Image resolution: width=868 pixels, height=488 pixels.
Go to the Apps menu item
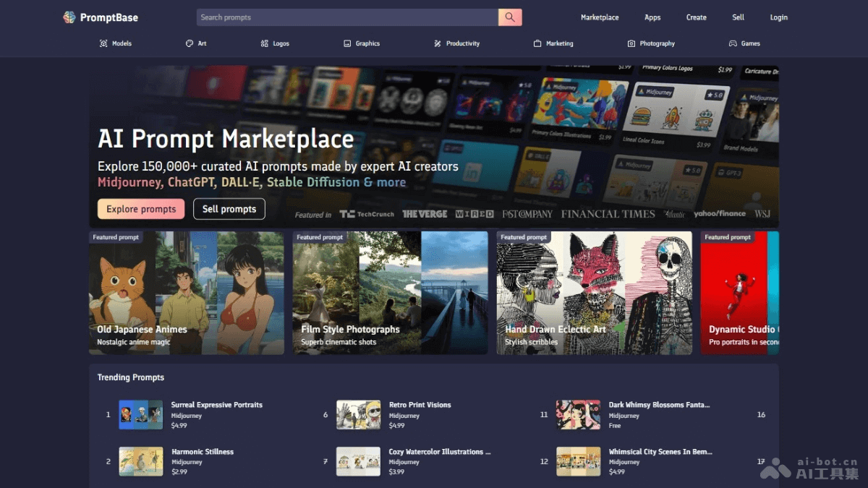(x=652, y=17)
